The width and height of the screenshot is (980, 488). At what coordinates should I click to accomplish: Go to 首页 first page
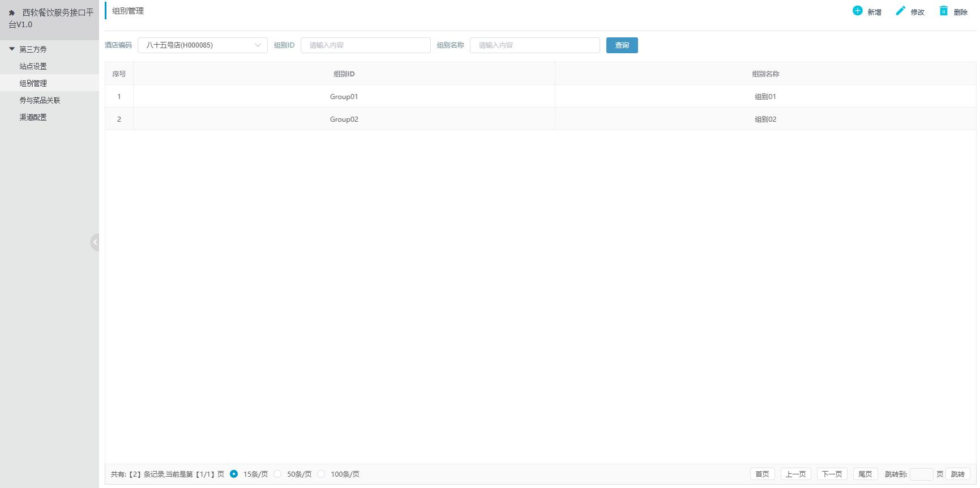pyautogui.click(x=762, y=474)
